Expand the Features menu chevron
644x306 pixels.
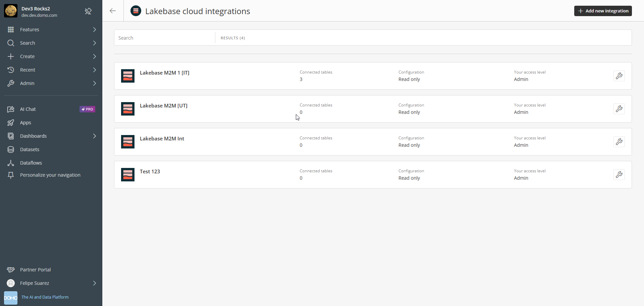(x=95, y=30)
